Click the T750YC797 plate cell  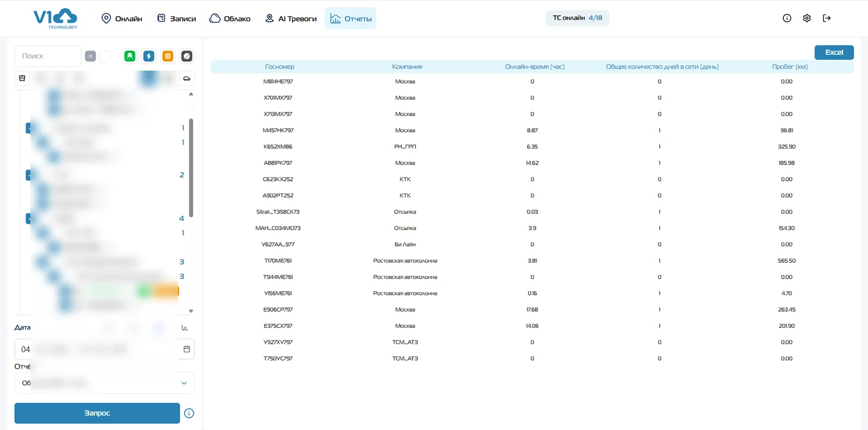(x=278, y=358)
